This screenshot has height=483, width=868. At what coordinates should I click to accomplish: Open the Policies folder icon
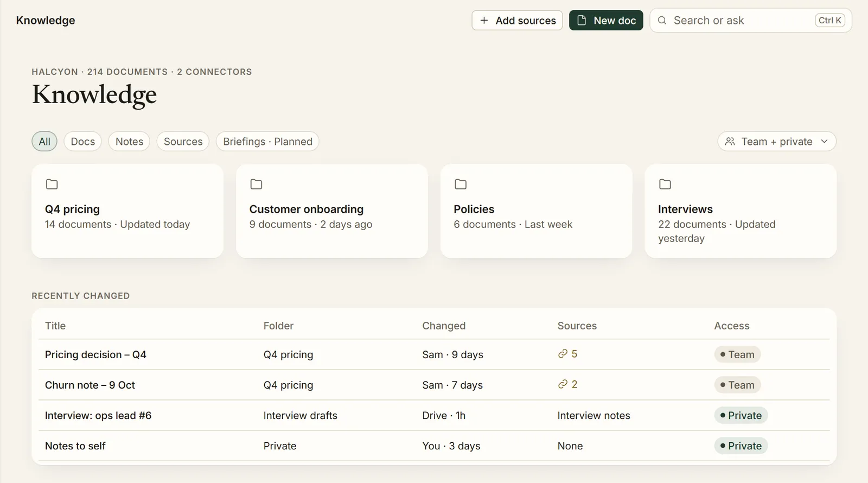(461, 185)
